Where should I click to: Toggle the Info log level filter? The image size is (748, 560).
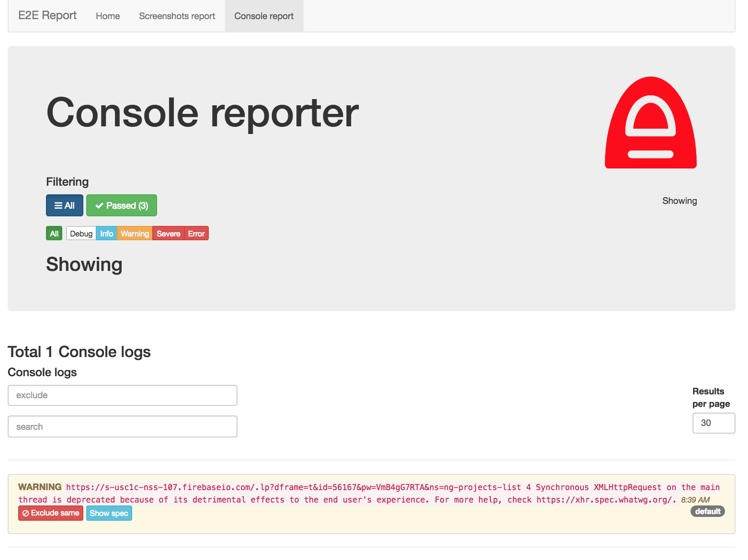pyautogui.click(x=106, y=233)
